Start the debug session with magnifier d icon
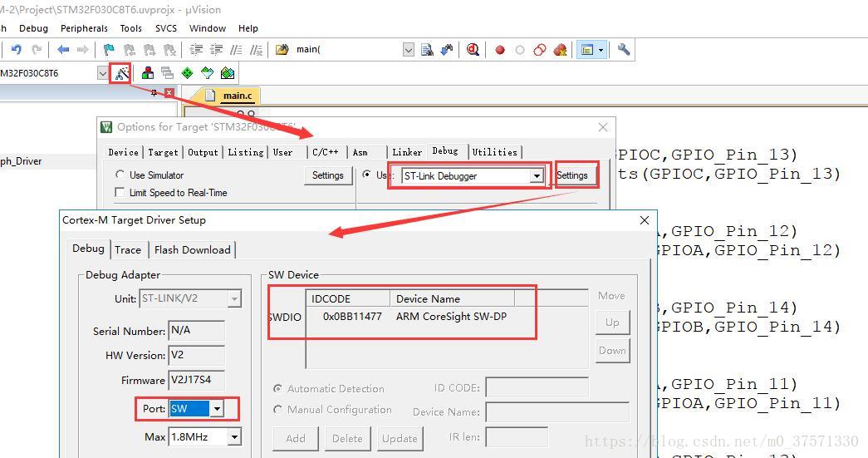 (x=473, y=50)
